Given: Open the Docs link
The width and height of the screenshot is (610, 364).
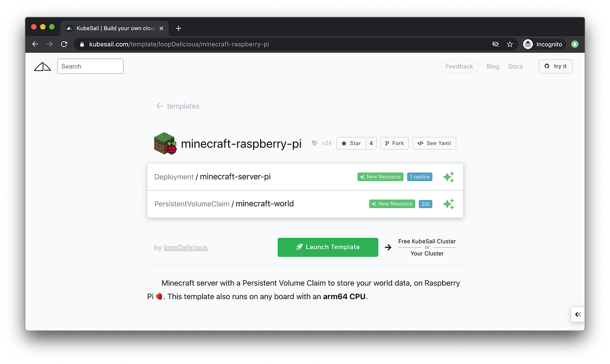Looking at the screenshot, I should tap(515, 66).
